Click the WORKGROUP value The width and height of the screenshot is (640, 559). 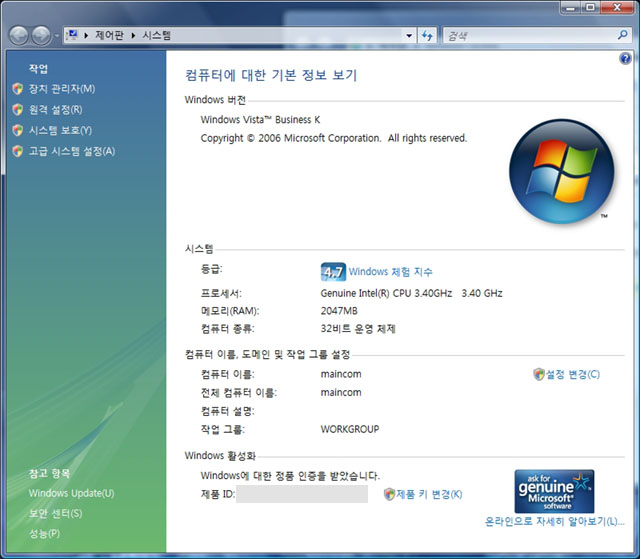350,429
